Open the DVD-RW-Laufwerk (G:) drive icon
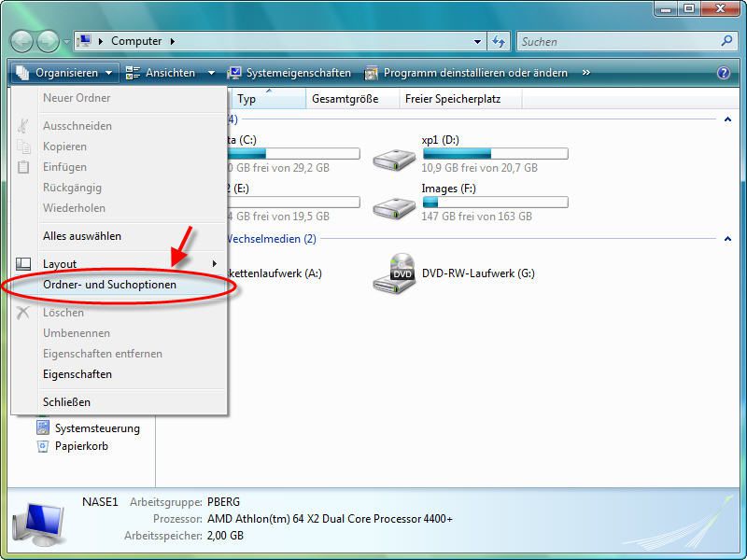 pyautogui.click(x=394, y=273)
